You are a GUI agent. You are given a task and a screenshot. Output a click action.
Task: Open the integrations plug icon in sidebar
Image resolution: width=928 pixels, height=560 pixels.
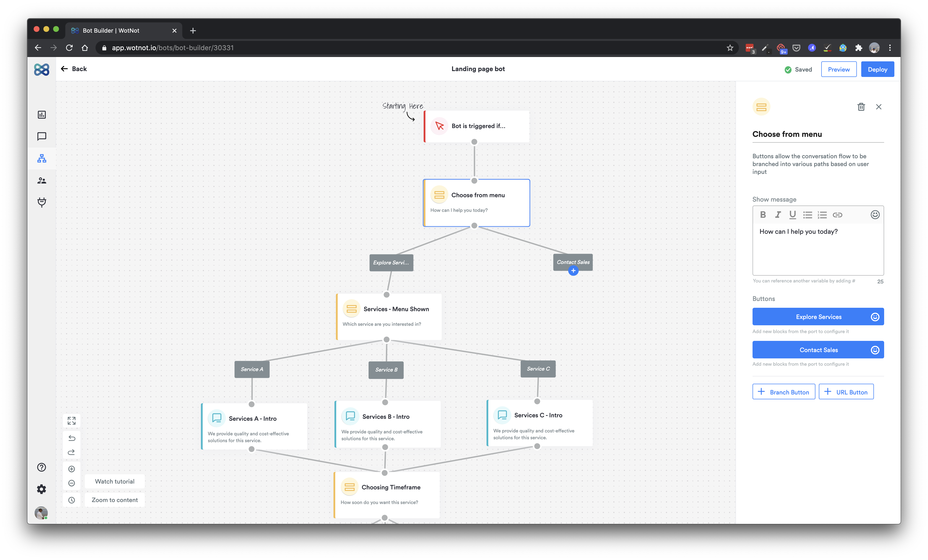tap(42, 202)
